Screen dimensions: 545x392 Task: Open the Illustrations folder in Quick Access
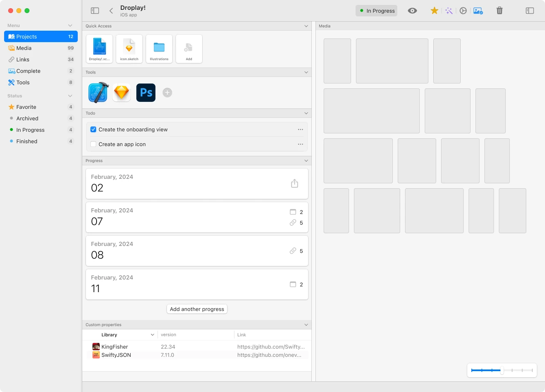click(x=159, y=49)
